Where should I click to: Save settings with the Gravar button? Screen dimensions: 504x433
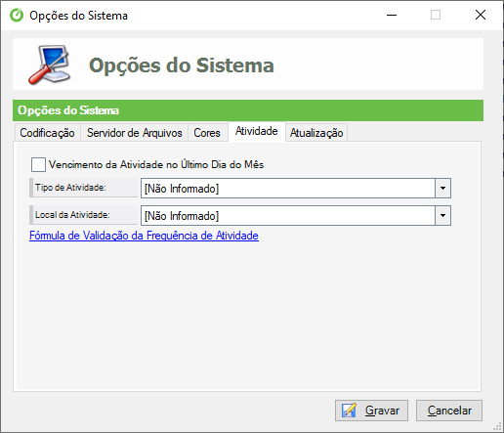point(371,411)
